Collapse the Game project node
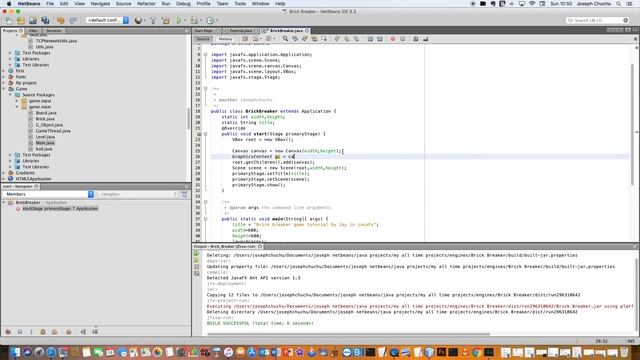The width and height of the screenshot is (640, 360). 4,89
